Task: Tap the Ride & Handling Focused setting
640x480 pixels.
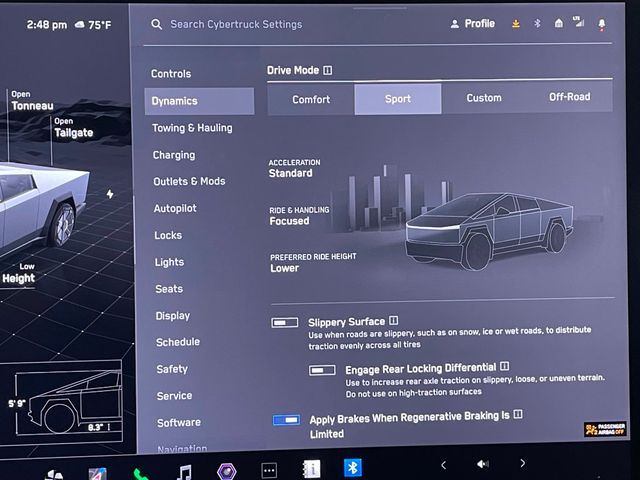Action: click(x=299, y=216)
